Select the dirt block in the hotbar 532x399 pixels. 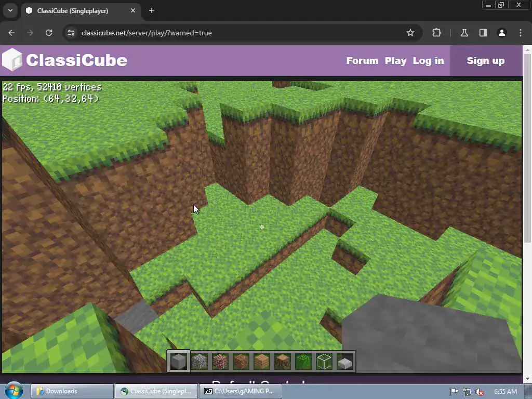click(x=241, y=362)
